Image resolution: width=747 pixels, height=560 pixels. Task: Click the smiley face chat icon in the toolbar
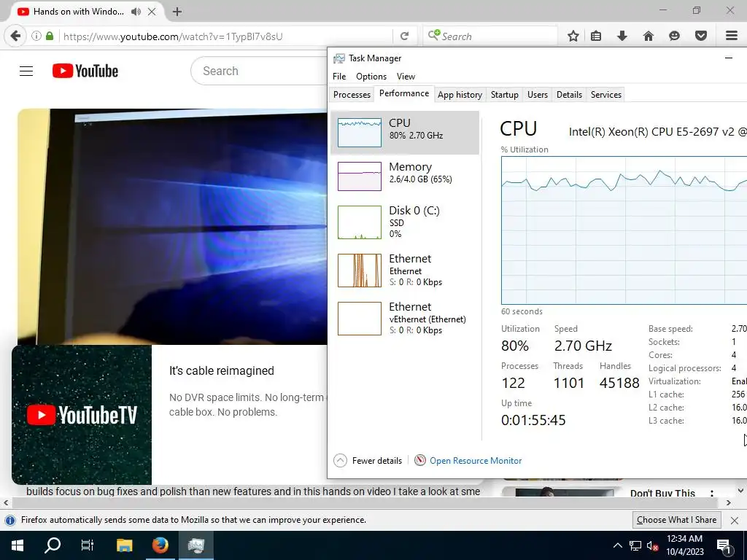tap(674, 36)
